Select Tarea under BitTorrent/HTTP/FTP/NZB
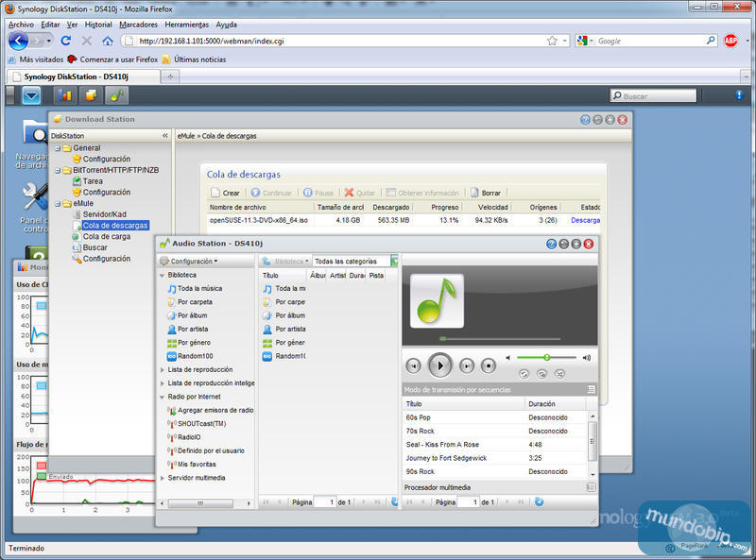This screenshot has width=756, height=560. 87,181
